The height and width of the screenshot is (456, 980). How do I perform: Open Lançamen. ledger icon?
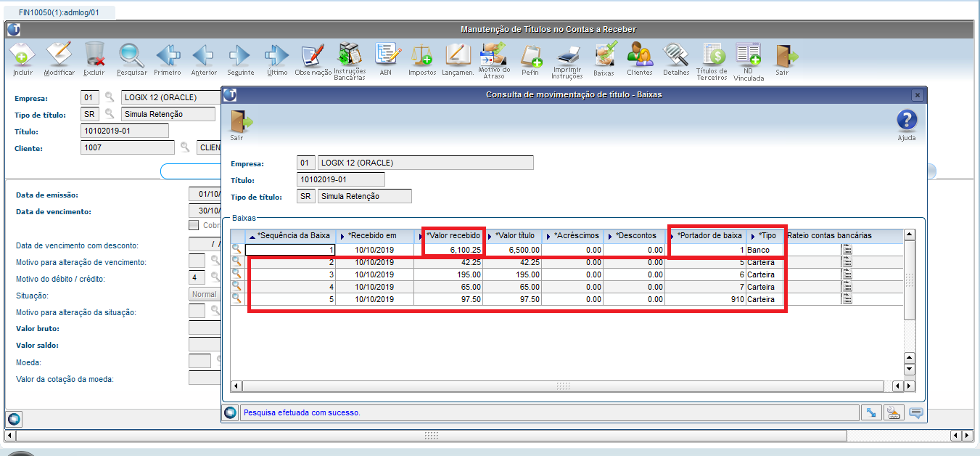click(x=458, y=55)
